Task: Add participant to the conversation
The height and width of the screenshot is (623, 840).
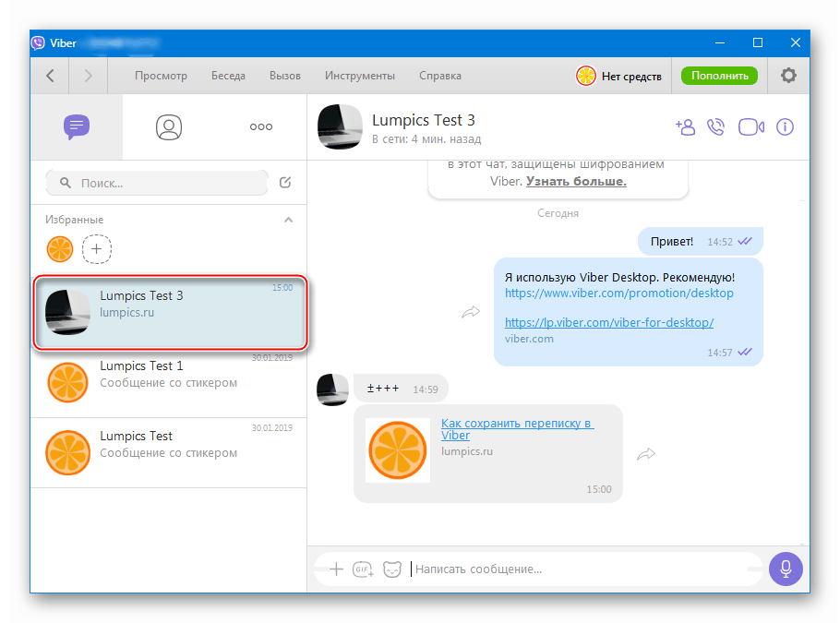Action: click(x=685, y=127)
